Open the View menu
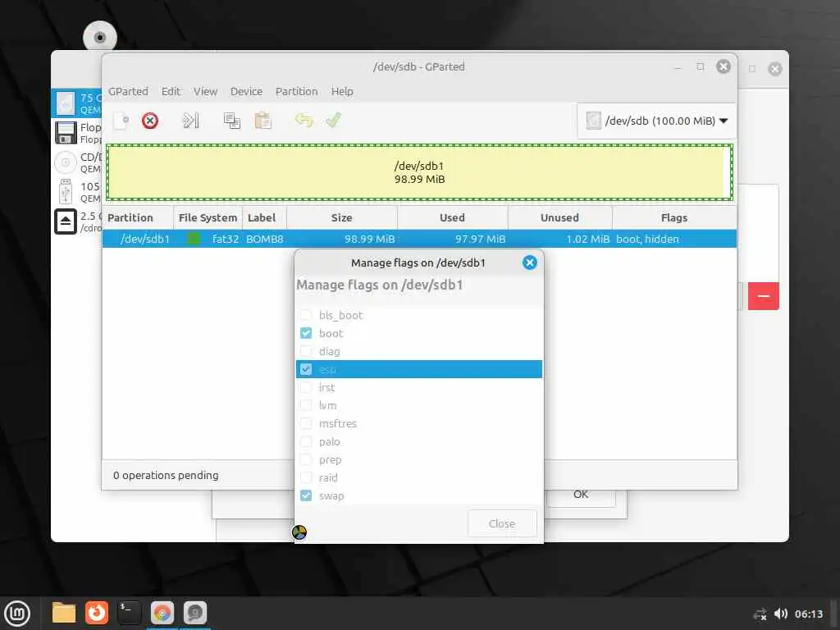The width and height of the screenshot is (840, 630). tap(205, 92)
